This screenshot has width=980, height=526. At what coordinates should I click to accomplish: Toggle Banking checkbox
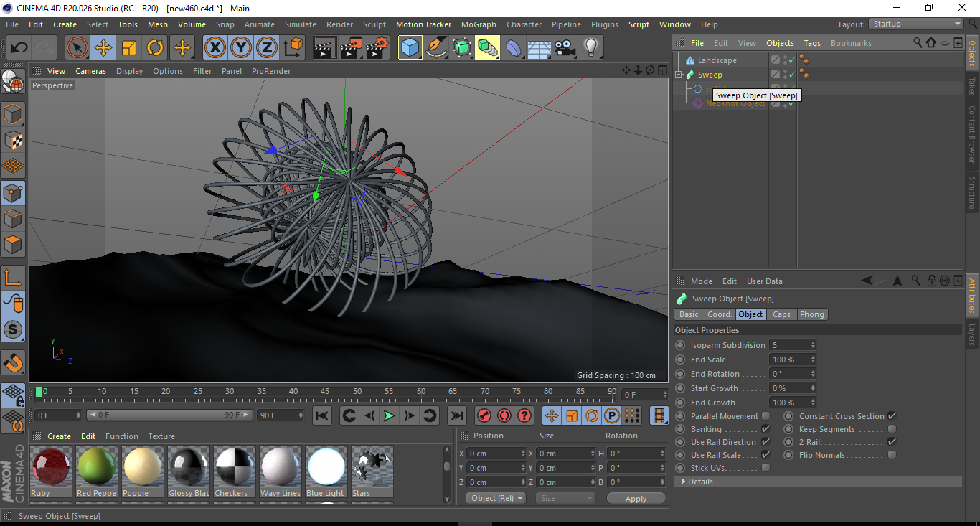tap(765, 429)
